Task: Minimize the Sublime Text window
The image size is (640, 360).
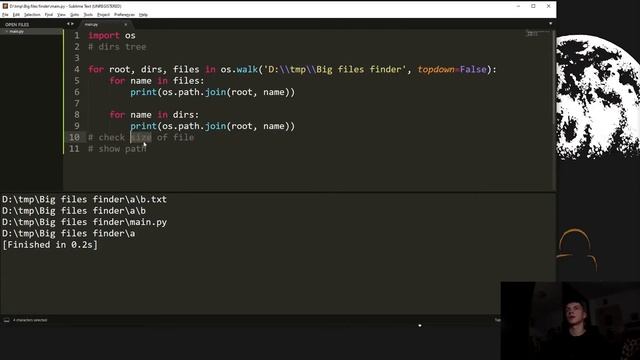Action: (x=518, y=6)
